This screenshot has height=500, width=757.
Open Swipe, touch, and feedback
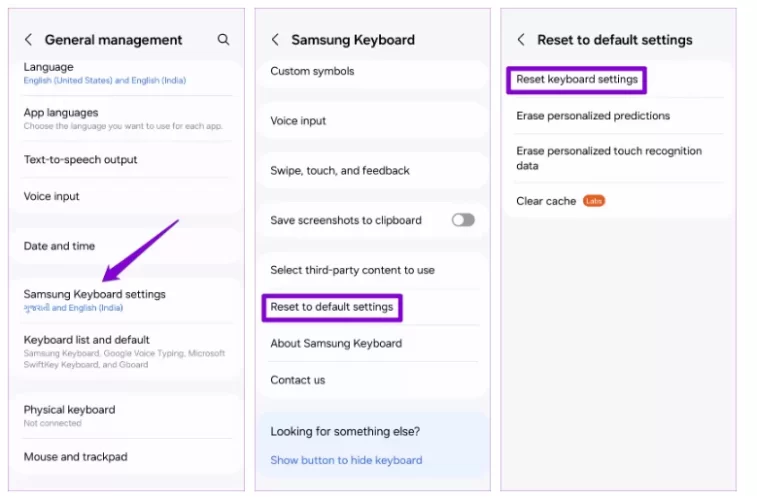[340, 171]
